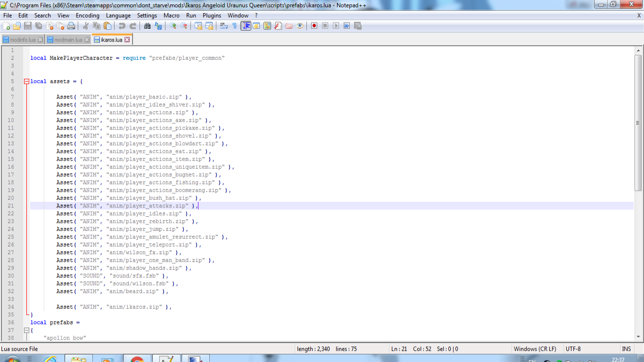The height and width of the screenshot is (362, 644).
Task: Toggle INS insert mode in status bar
Action: coord(626,349)
